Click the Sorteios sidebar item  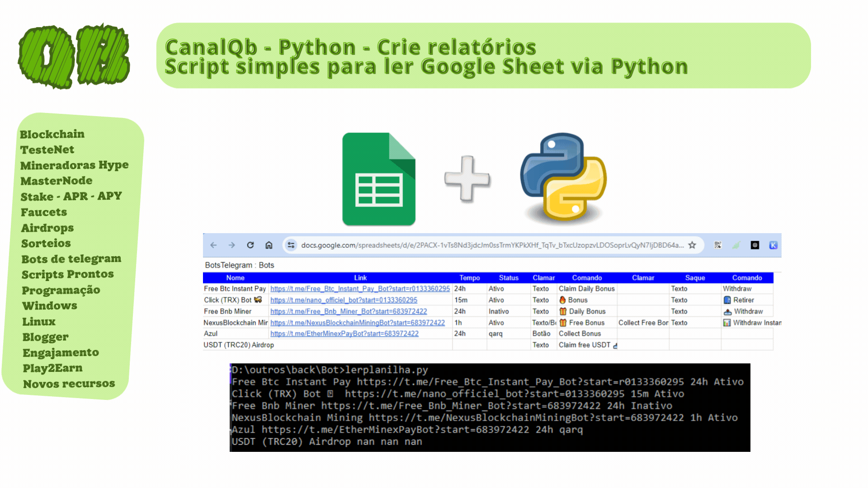[46, 243]
